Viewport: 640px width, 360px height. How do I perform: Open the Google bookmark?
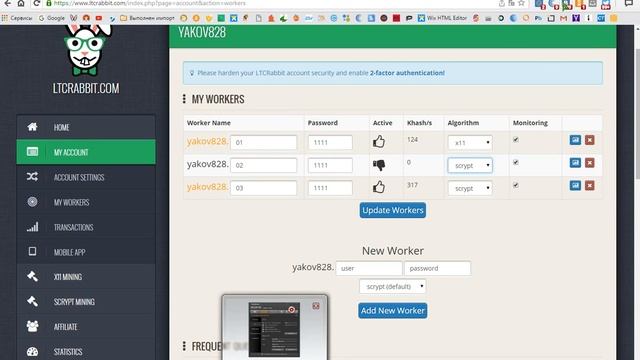(x=51, y=18)
